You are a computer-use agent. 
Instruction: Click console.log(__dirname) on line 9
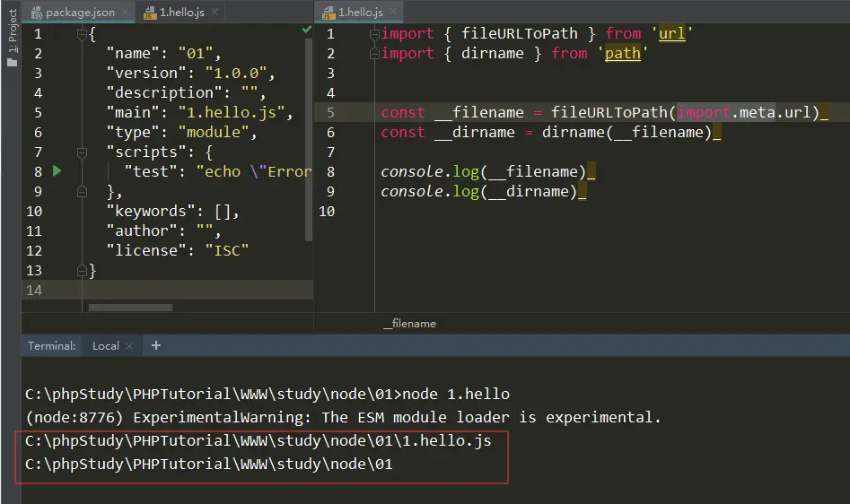(479, 192)
